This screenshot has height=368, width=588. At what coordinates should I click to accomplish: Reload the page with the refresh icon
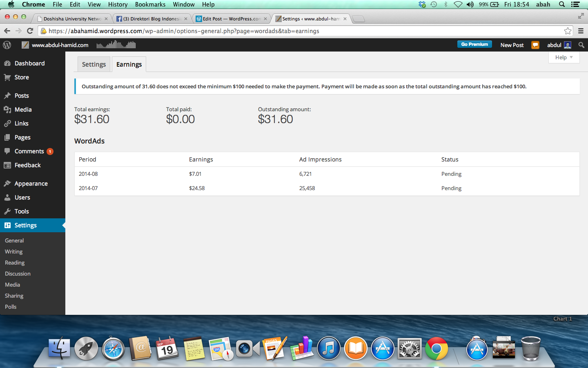[x=30, y=31]
